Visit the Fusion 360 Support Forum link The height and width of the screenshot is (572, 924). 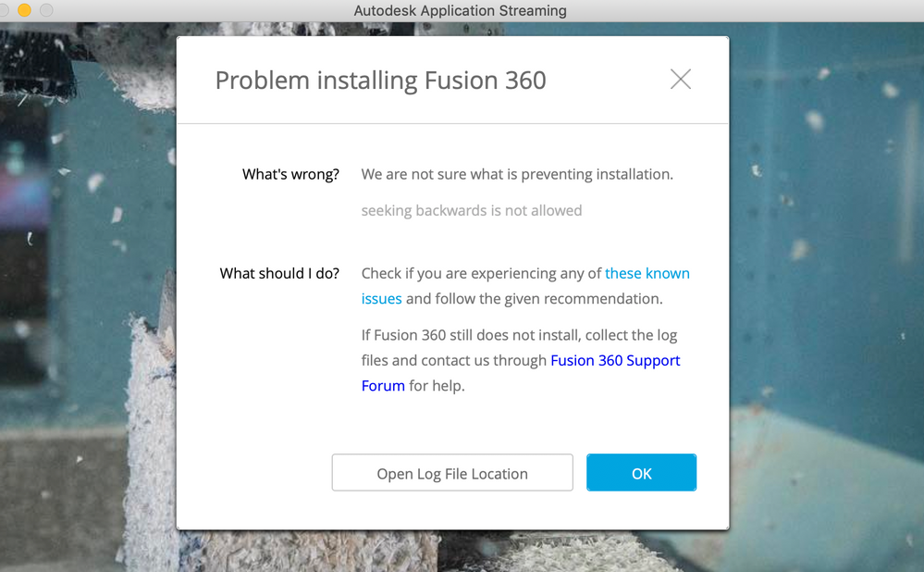615,361
